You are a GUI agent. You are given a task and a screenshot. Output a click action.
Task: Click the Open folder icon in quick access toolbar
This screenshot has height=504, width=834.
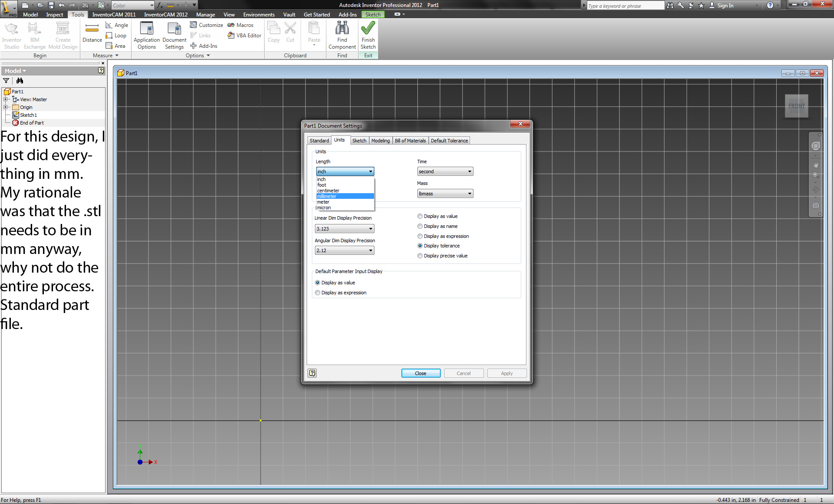click(x=40, y=5)
